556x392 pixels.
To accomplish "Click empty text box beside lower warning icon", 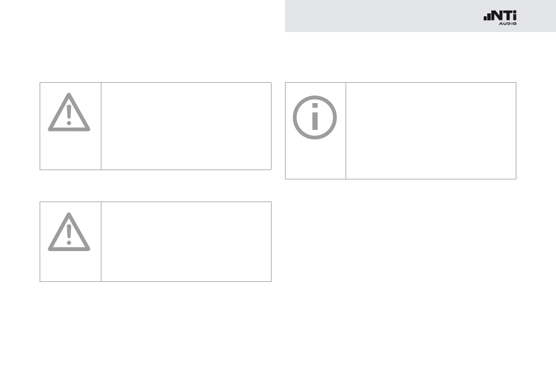I will pyautogui.click(x=186, y=242).
